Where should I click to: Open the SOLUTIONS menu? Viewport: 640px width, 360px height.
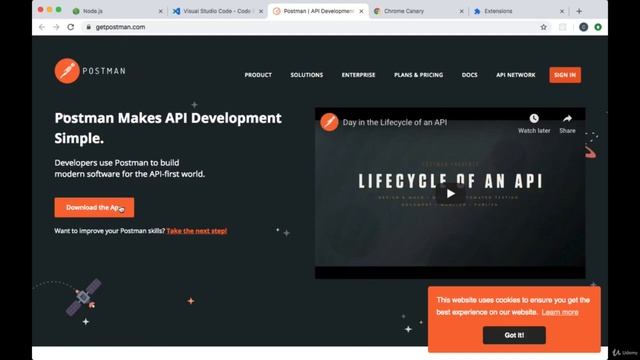point(307,75)
